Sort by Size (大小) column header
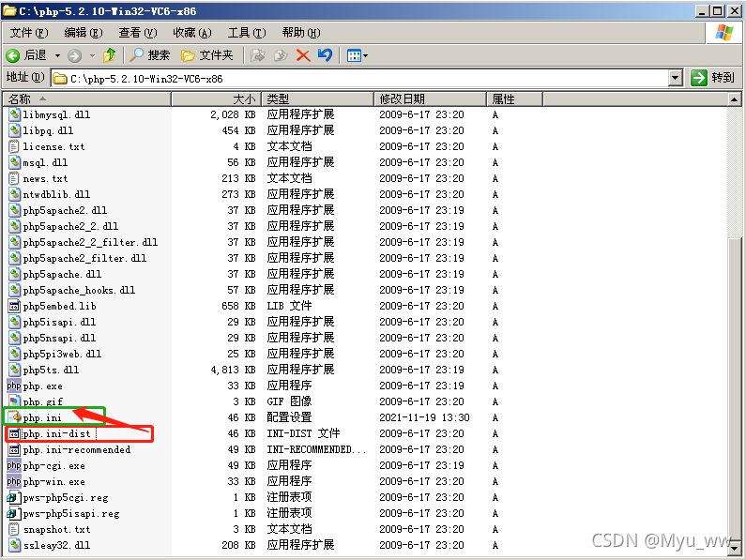 [x=217, y=99]
